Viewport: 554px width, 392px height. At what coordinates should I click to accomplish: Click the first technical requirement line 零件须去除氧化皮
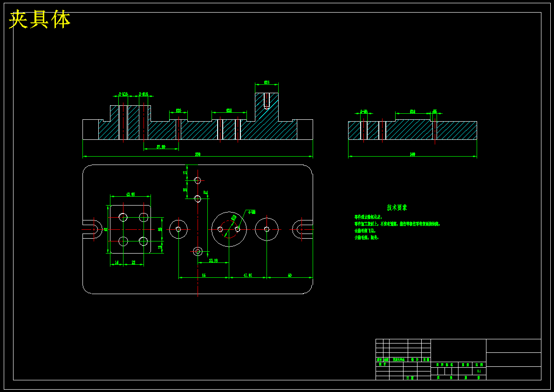coord(368,217)
